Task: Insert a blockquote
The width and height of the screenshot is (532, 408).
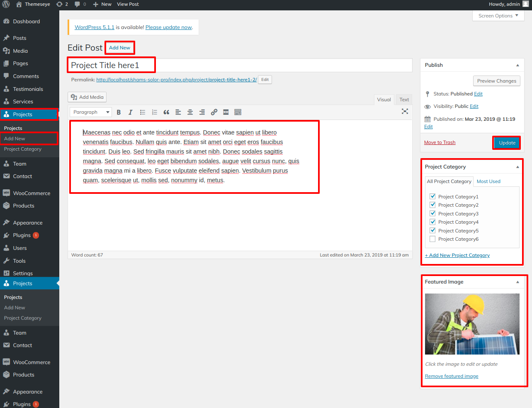Action: pos(166,112)
